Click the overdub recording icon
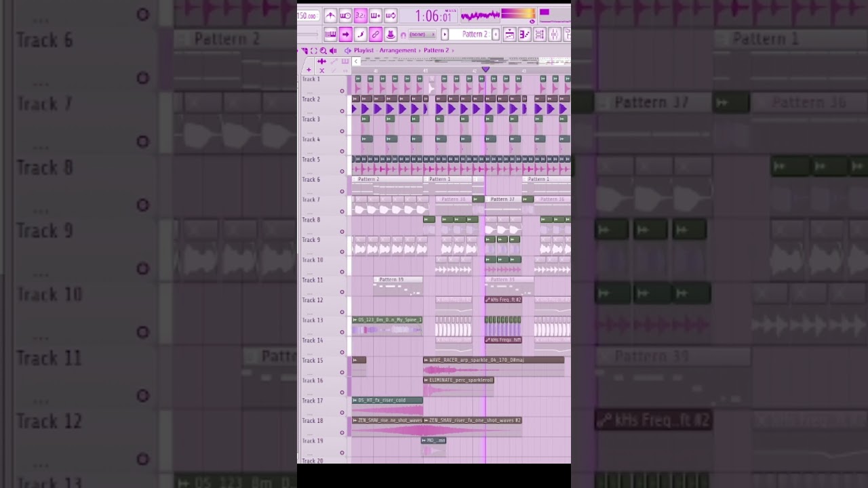The image size is (868, 488). tap(376, 16)
